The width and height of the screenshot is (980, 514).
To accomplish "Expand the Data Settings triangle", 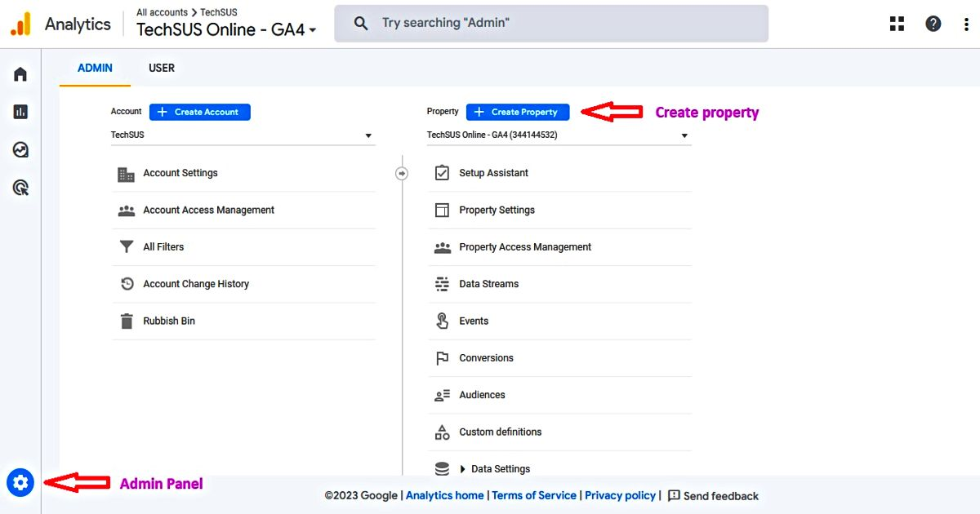I will point(463,469).
